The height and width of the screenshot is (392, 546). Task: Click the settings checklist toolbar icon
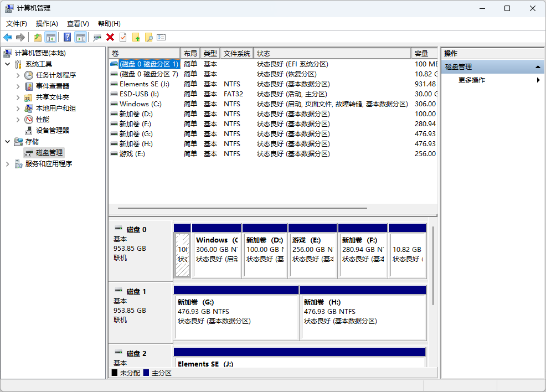click(x=161, y=37)
